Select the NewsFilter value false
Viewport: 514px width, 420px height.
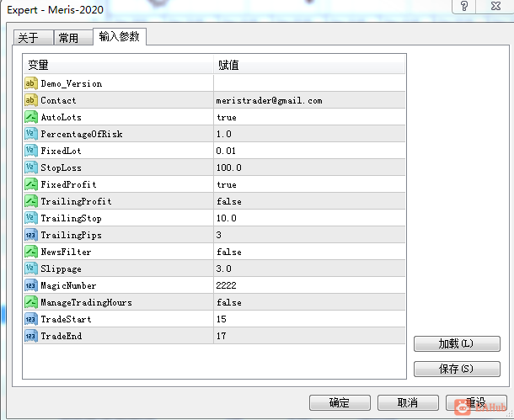click(x=309, y=252)
